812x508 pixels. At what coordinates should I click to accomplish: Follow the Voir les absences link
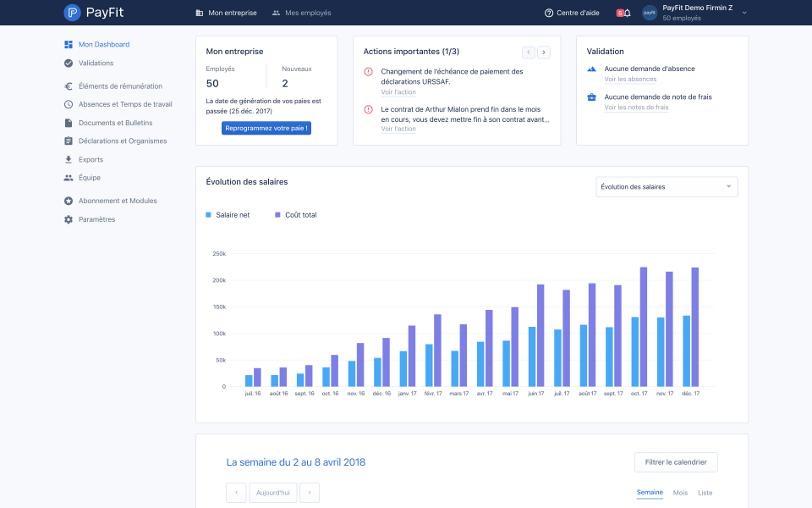(630, 80)
